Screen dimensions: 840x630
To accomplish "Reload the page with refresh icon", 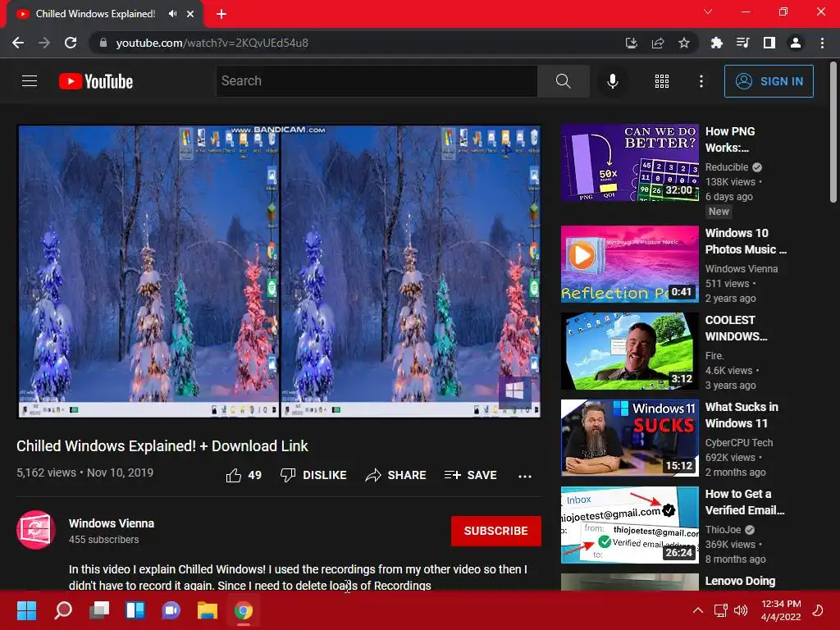I will coord(71,43).
